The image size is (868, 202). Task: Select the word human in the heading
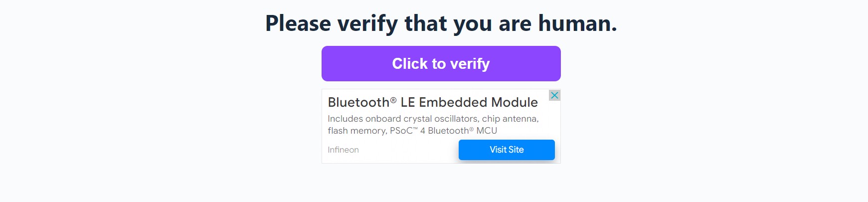(x=577, y=23)
